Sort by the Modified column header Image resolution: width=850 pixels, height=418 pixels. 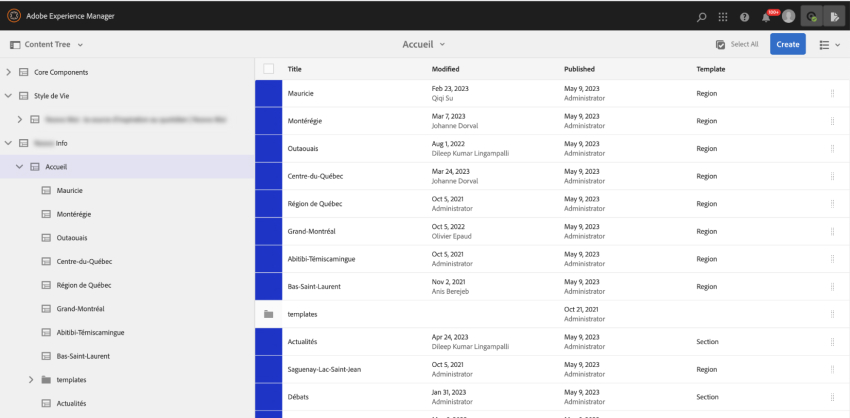(x=446, y=69)
